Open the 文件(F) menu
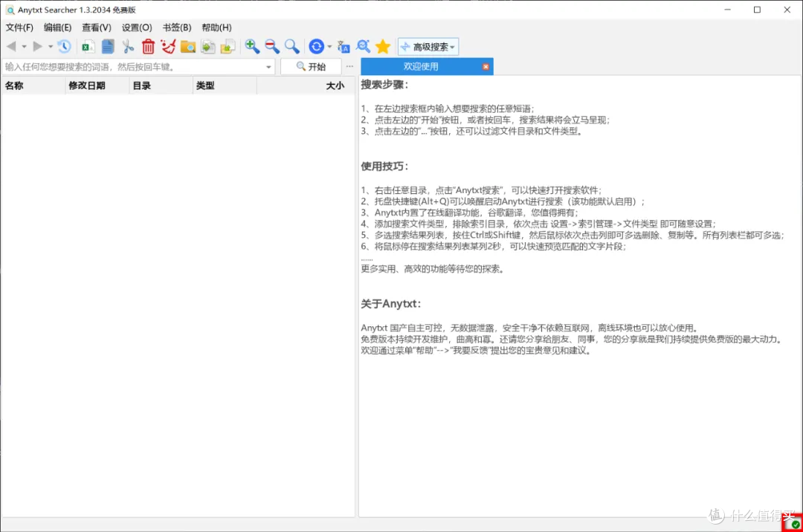The image size is (803, 532). [x=19, y=27]
